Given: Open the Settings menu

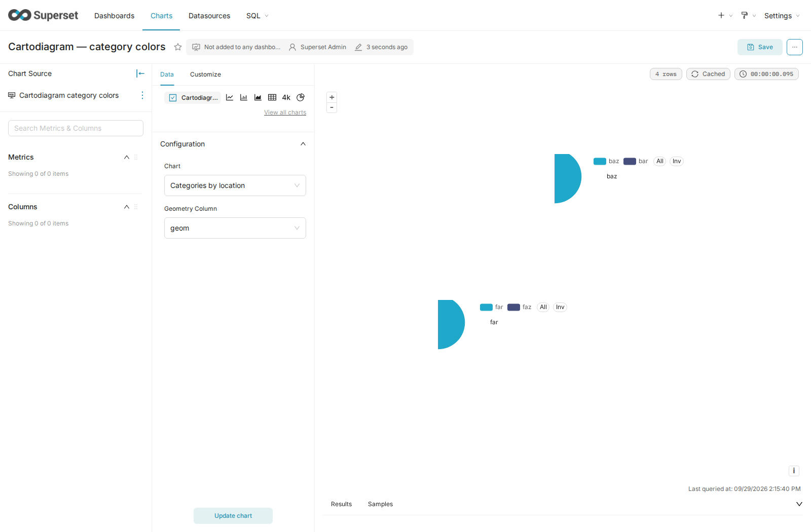Looking at the screenshot, I should point(782,16).
